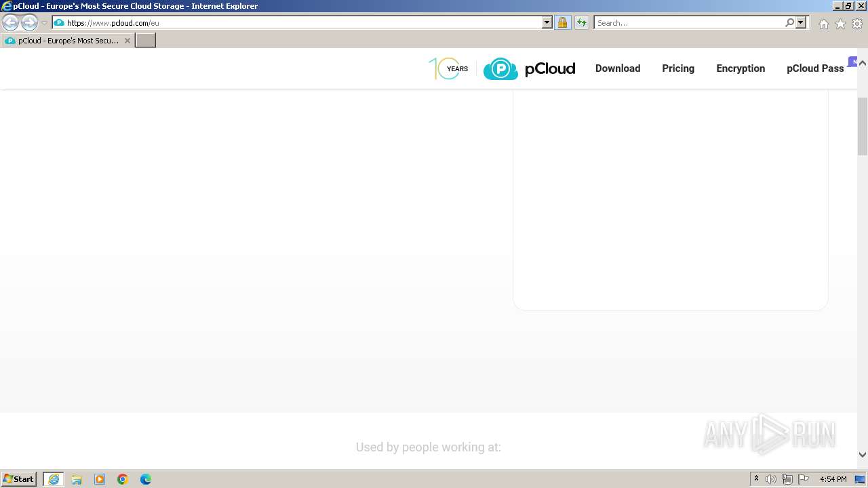Click scrollbar up arrow

(863, 63)
